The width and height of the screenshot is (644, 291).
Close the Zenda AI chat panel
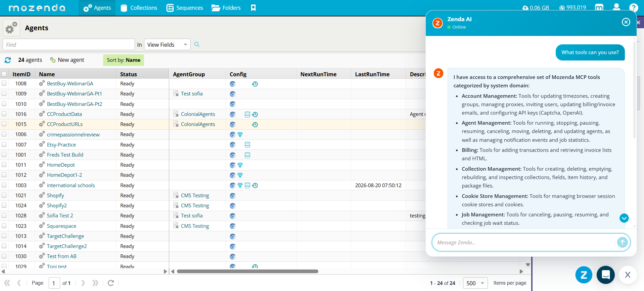click(626, 22)
